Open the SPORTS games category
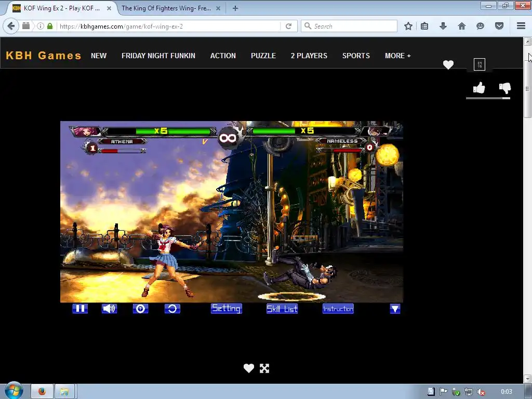Viewport: 532px width, 399px height. (x=356, y=56)
